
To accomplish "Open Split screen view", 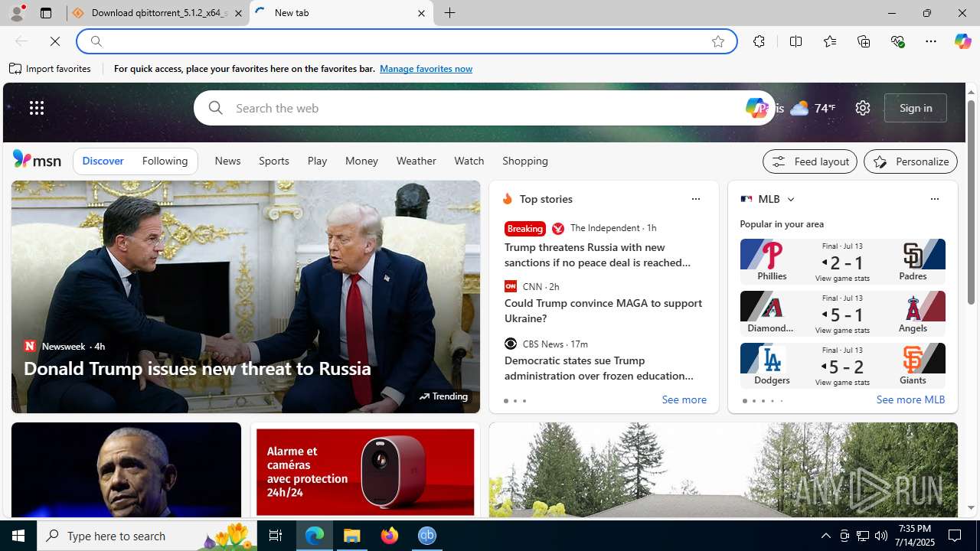I will [x=795, y=41].
